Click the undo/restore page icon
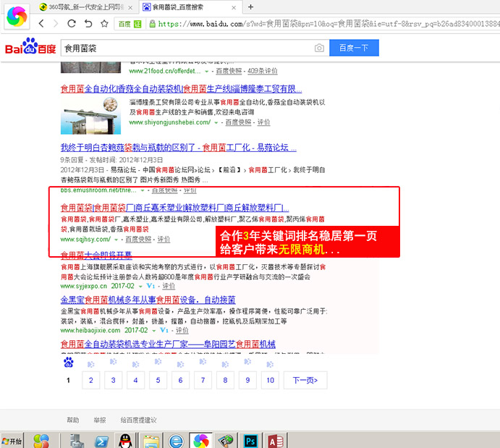 tap(88, 24)
